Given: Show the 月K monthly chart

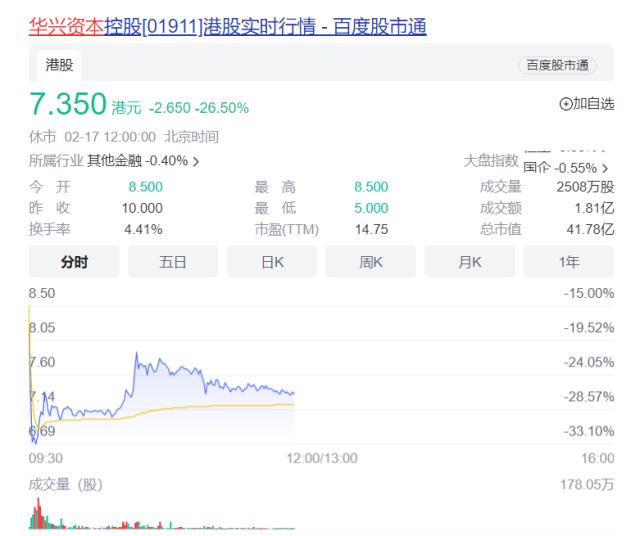Looking at the screenshot, I should 470,262.
